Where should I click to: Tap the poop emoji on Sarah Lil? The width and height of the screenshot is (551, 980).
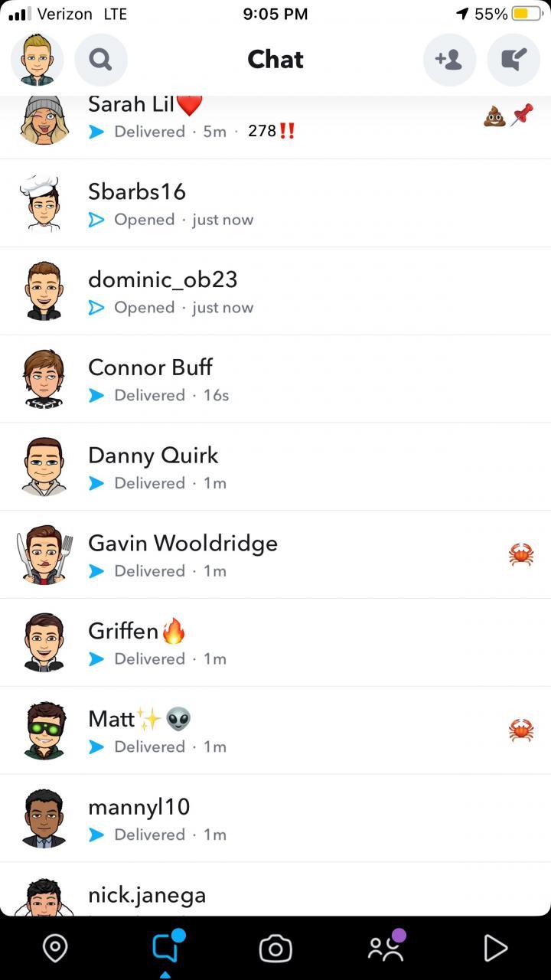[494, 116]
